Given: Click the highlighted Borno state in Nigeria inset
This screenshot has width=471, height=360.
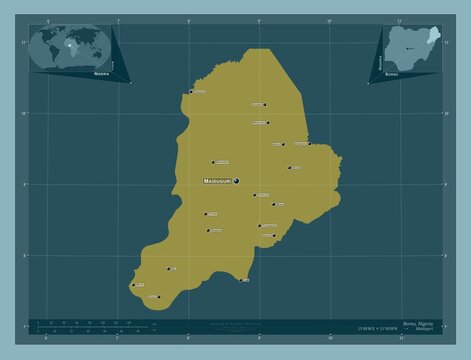Looking at the screenshot, I should (x=433, y=36).
